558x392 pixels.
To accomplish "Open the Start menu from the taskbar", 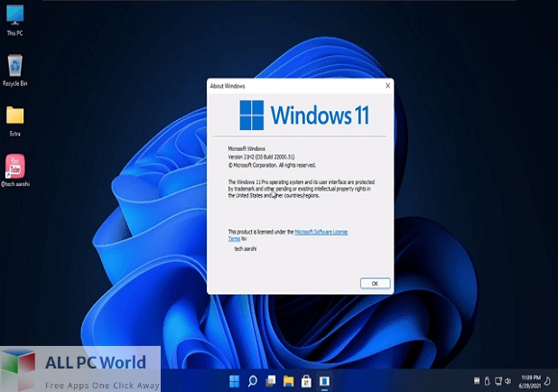I will click(235, 381).
